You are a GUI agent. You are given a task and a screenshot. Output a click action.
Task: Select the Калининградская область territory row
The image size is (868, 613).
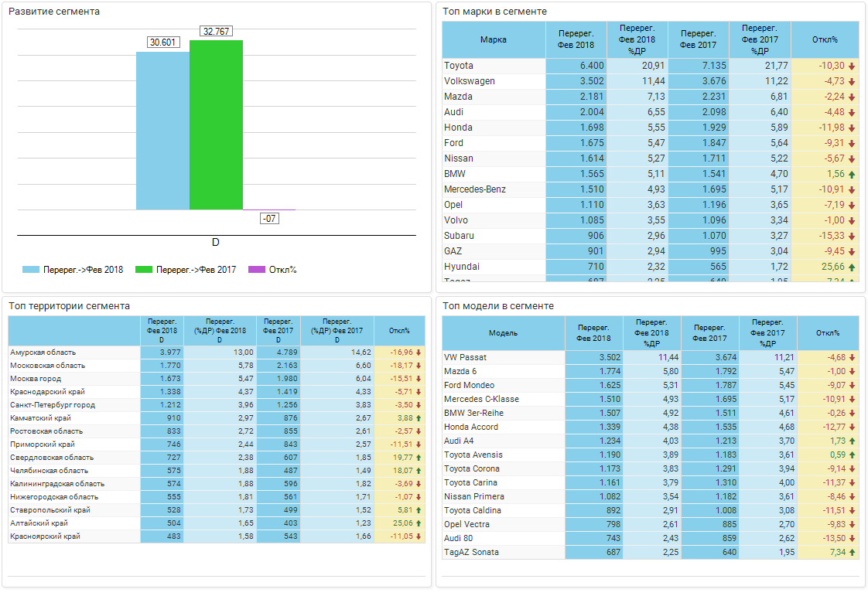pos(217,484)
